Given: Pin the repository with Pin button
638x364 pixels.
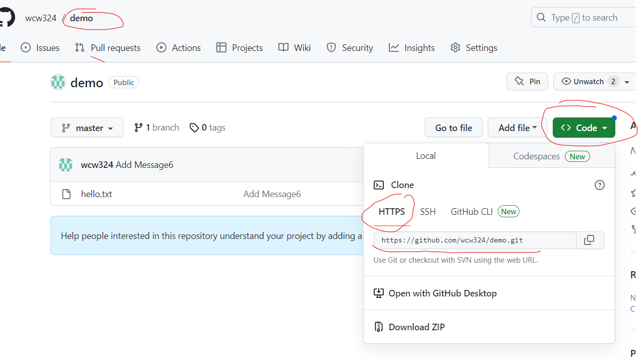Looking at the screenshot, I should tap(527, 81).
